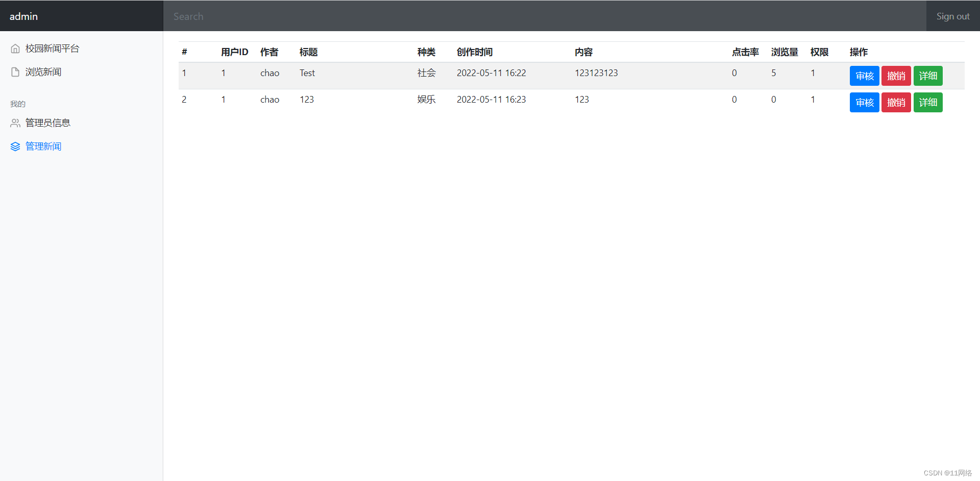The width and height of the screenshot is (980, 481).
Task: Click the category cell 社会
Action: (x=426, y=73)
